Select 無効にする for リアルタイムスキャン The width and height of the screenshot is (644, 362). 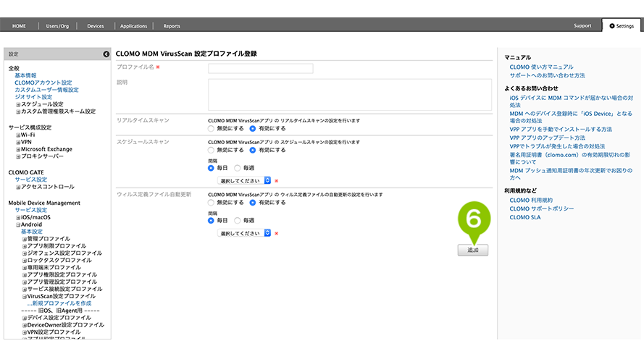point(211,128)
